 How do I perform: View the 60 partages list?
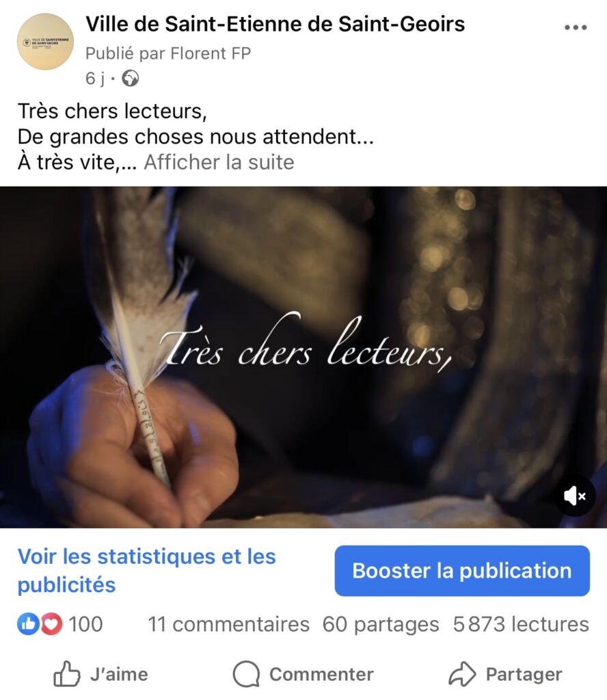click(x=381, y=624)
